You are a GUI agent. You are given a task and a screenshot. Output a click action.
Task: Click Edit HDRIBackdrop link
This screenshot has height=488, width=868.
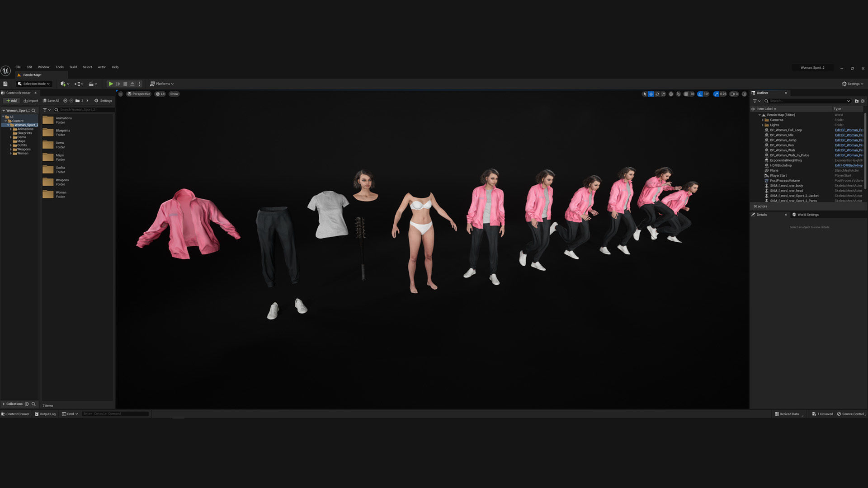(849, 165)
